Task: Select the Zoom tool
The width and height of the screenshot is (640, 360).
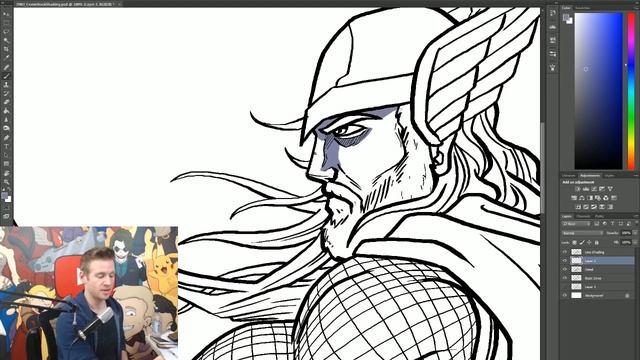Action: tap(7, 182)
